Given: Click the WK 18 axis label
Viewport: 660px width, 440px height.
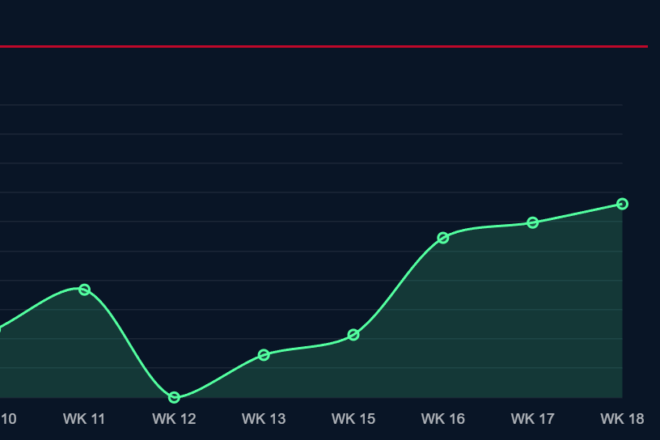Looking at the screenshot, I should coord(622,418).
